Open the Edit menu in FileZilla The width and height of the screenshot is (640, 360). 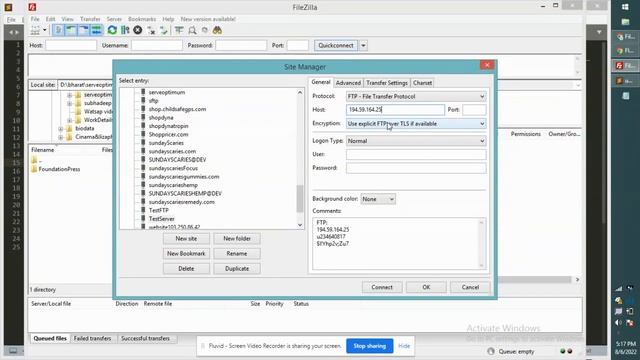click(x=51, y=19)
